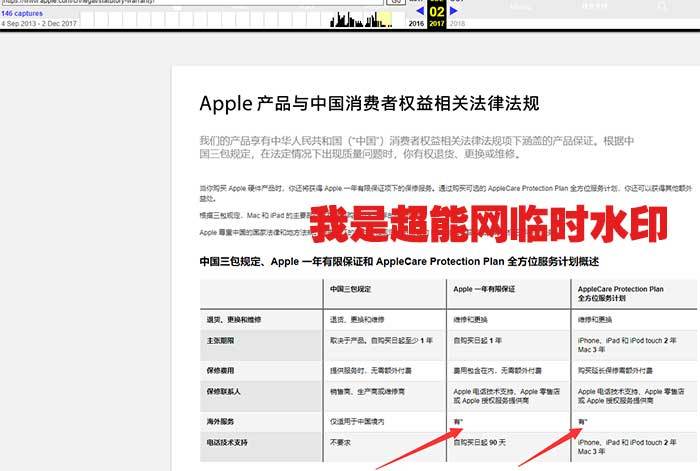Screen dimensions: 700x471
Task: Click 维修和更换 under Apple 一年有限保证
Action: (470, 320)
